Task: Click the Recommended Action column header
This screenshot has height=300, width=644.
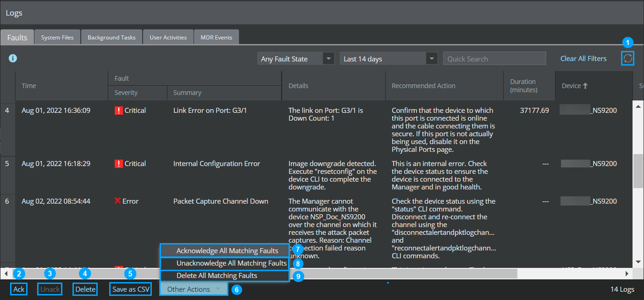Action: (x=444, y=86)
